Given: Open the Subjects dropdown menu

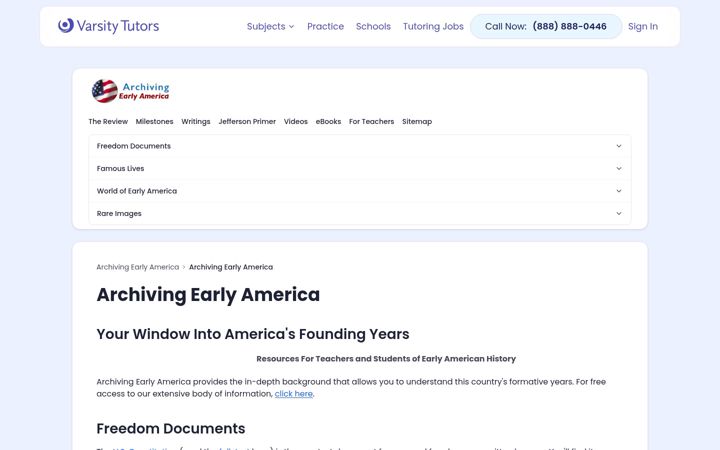Looking at the screenshot, I should pos(270,27).
